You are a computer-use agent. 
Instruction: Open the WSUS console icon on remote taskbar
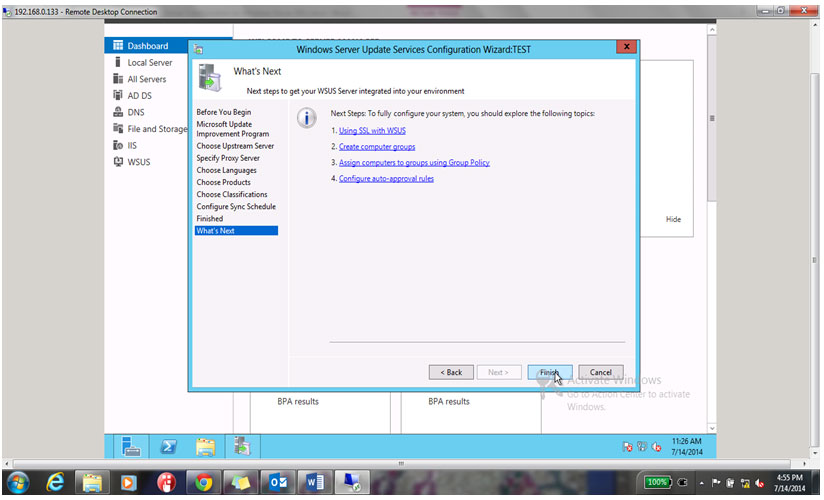(242, 446)
